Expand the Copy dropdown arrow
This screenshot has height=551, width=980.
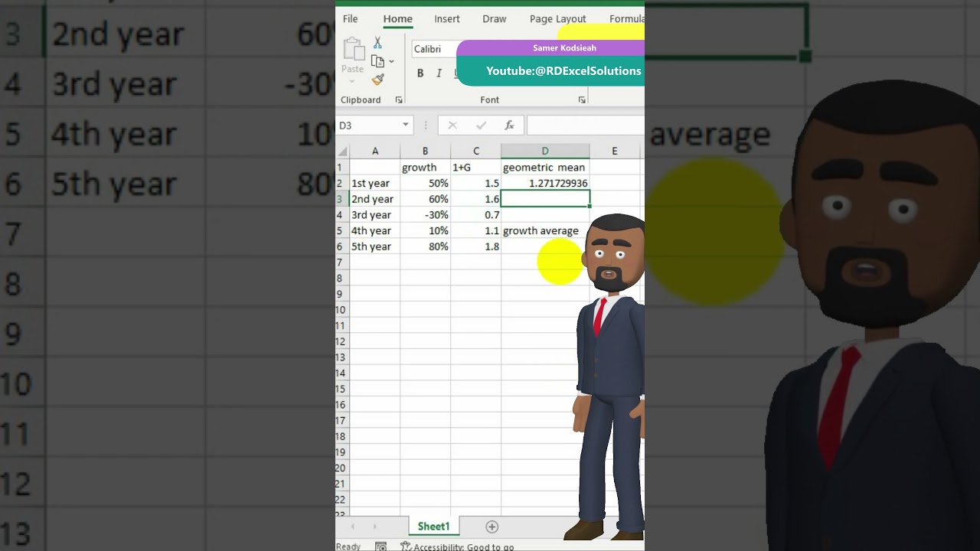(x=391, y=61)
